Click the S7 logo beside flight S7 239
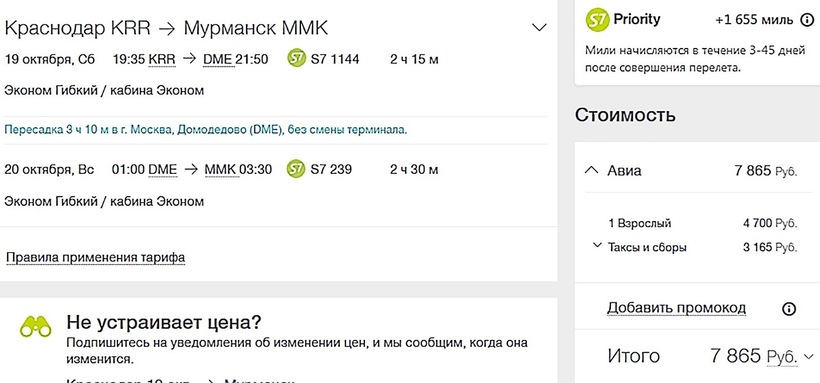The width and height of the screenshot is (820, 383). tap(296, 169)
